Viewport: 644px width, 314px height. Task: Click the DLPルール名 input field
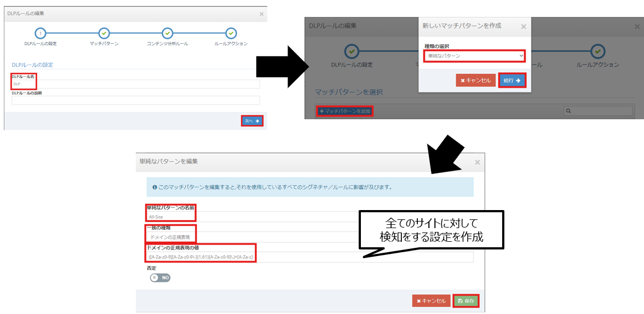click(136, 84)
